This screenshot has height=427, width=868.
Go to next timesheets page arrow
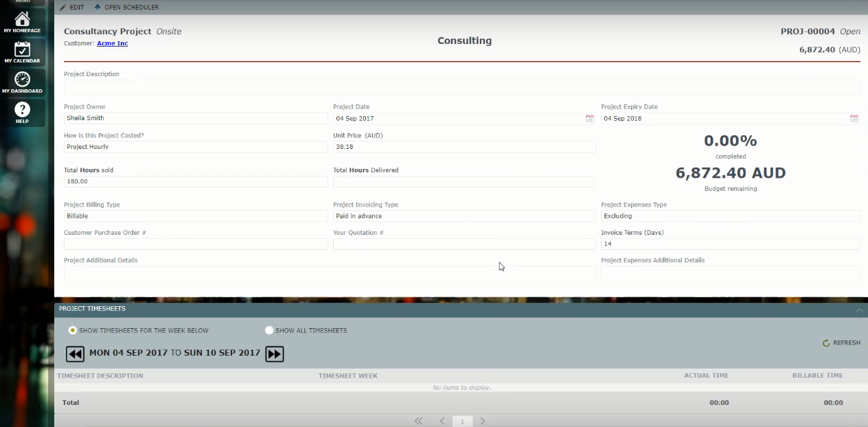[x=483, y=421]
